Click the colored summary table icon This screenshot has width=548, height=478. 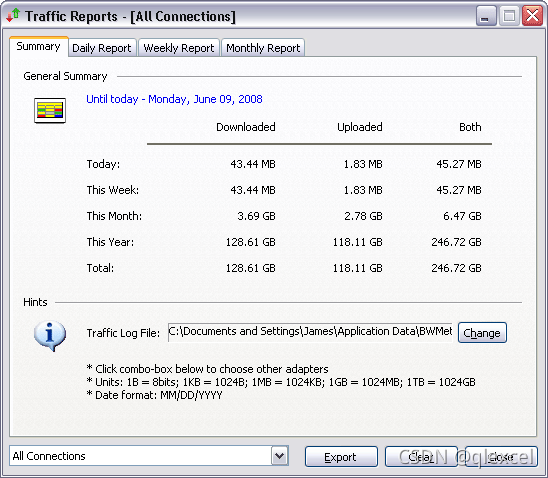50,110
